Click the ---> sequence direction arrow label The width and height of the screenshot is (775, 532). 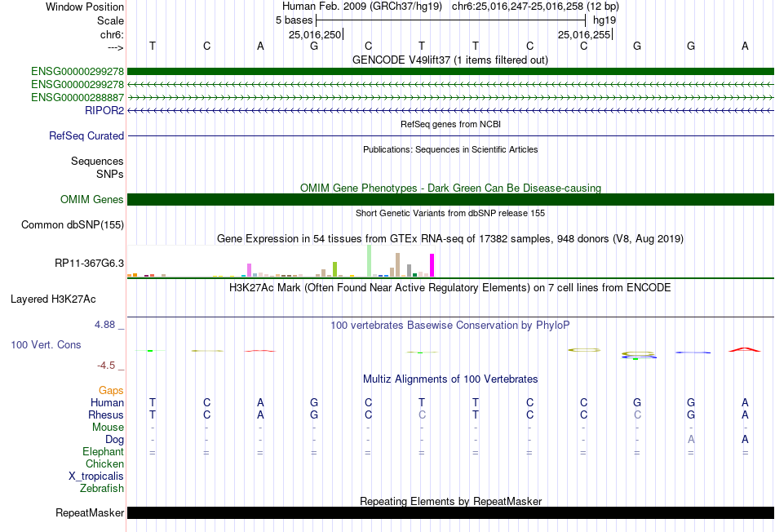(x=115, y=47)
